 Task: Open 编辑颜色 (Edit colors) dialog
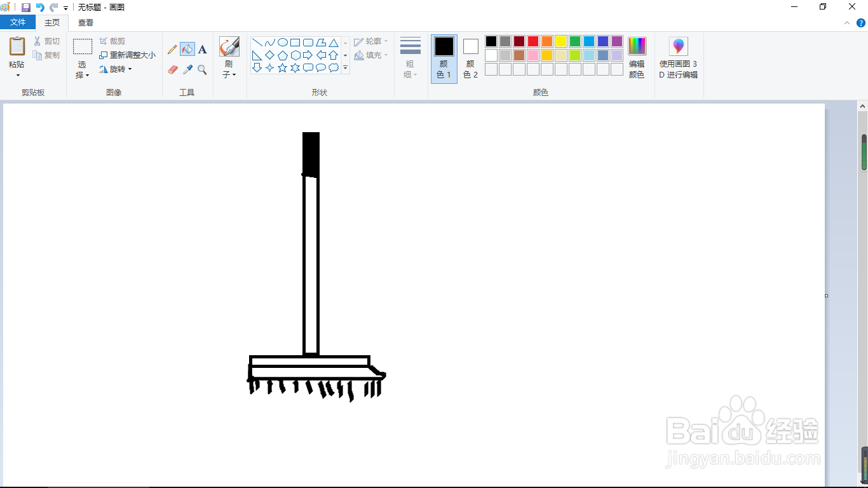click(x=637, y=58)
